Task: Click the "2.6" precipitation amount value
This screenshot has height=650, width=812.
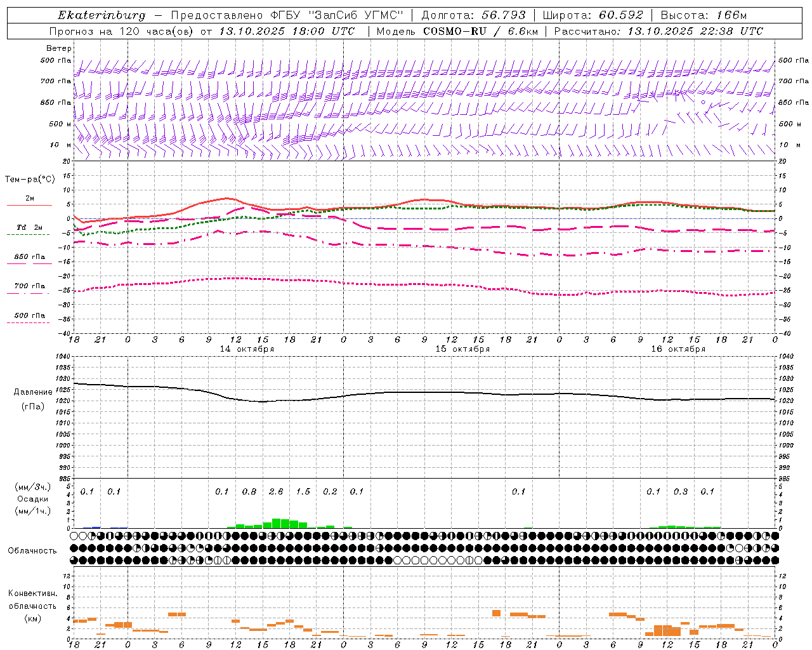Action: pyautogui.click(x=276, y=492)
